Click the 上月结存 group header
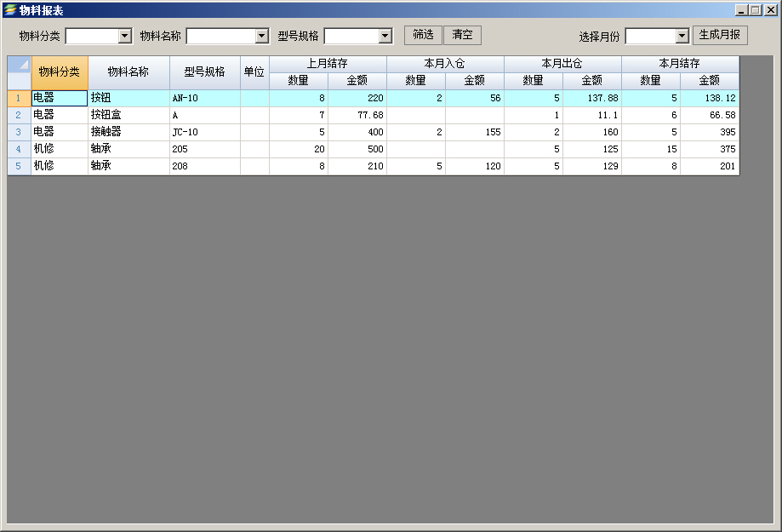Screen dimensions: 782x532 pyautogui.click(x=328, y=64)
